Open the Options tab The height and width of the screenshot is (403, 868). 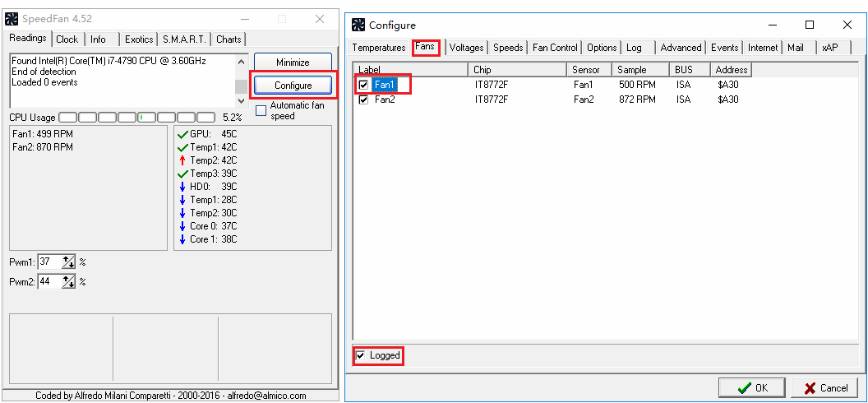[602, 48]
